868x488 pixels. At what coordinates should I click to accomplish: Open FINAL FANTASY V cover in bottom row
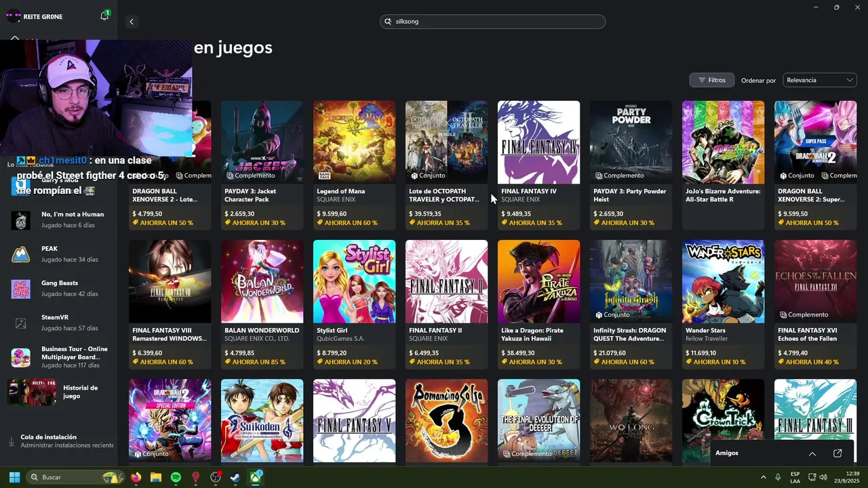354,420
